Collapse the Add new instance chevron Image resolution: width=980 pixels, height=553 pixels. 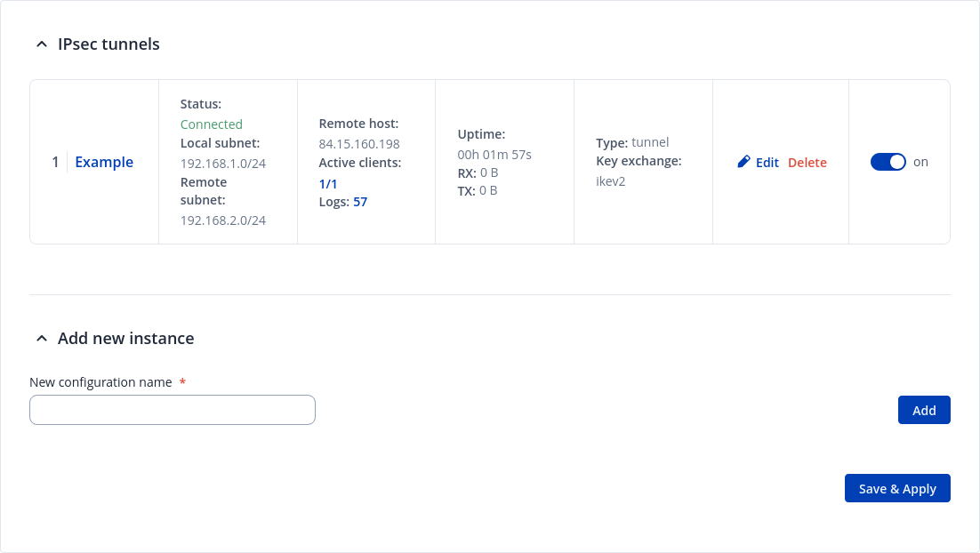[41, 339]
